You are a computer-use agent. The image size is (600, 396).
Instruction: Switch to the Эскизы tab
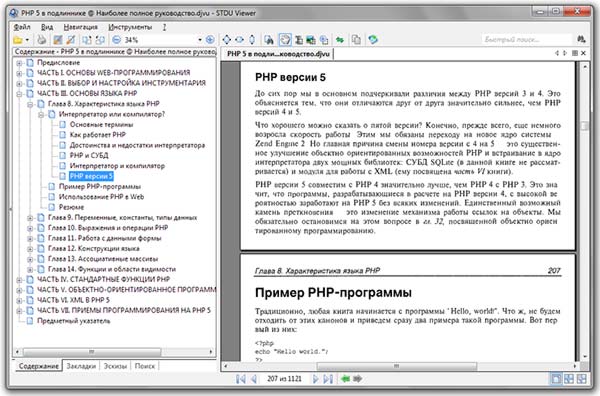click(115, 366)
